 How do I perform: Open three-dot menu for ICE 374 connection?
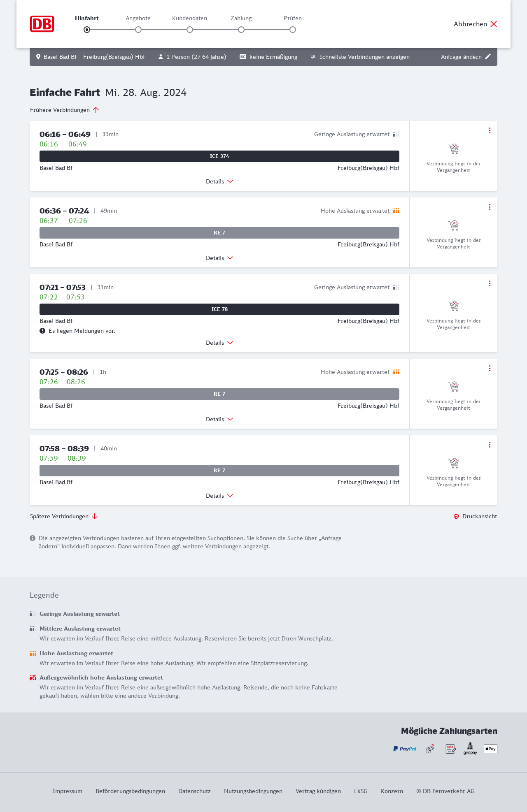pos(490,130)
